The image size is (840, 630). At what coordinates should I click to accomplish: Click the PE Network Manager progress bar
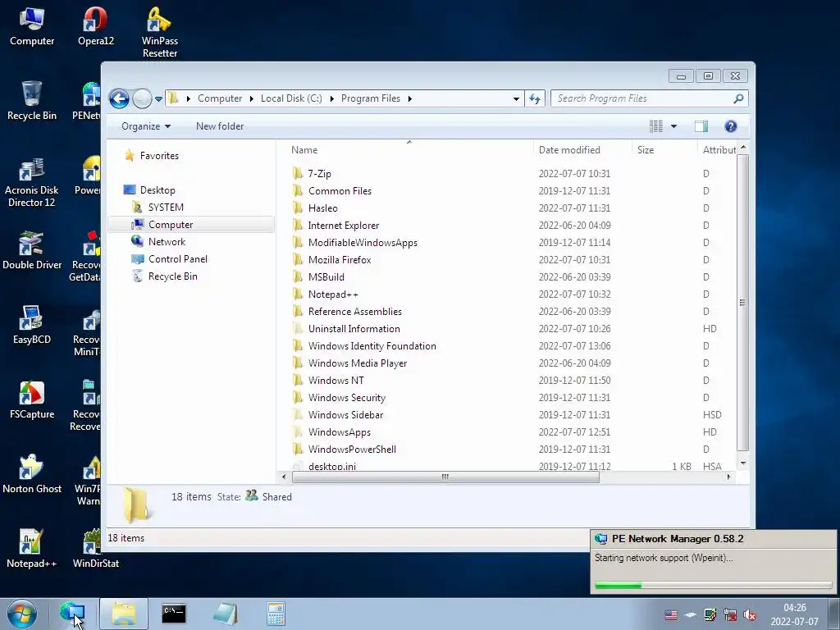(x=713, y=586)
